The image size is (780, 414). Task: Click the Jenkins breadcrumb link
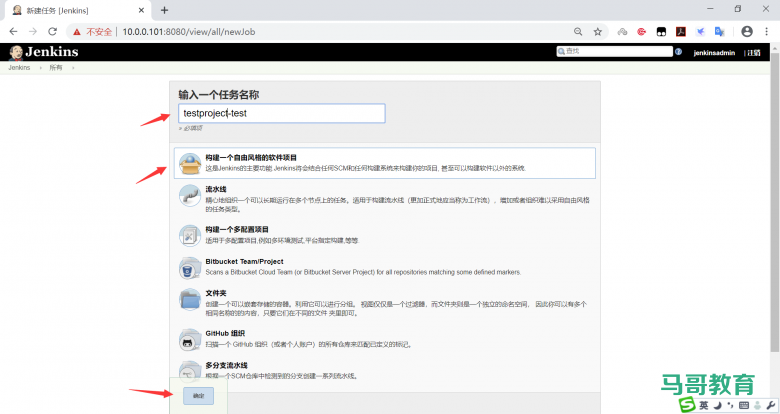19,68
